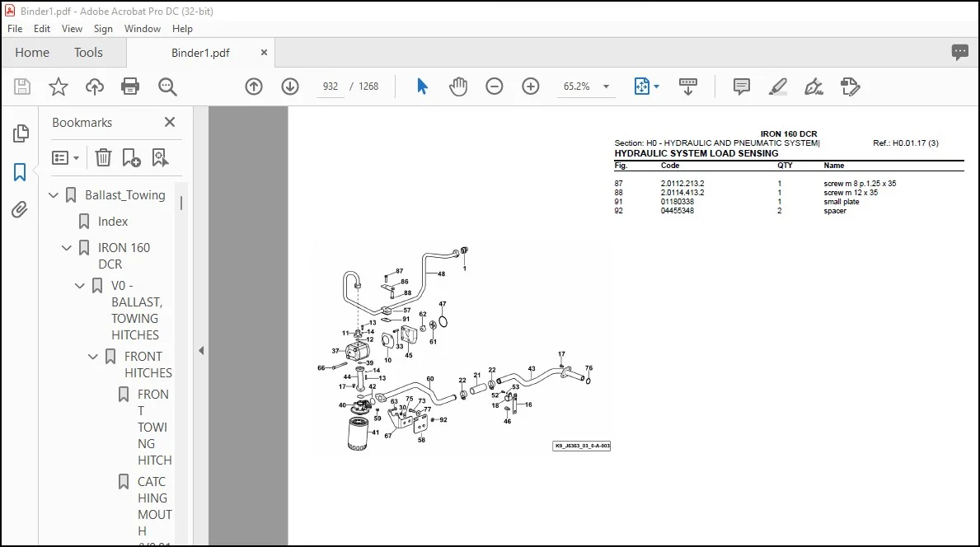
Task: Click diagram reference K9_J6363_03_0-A-003 label
Action: 581,446
